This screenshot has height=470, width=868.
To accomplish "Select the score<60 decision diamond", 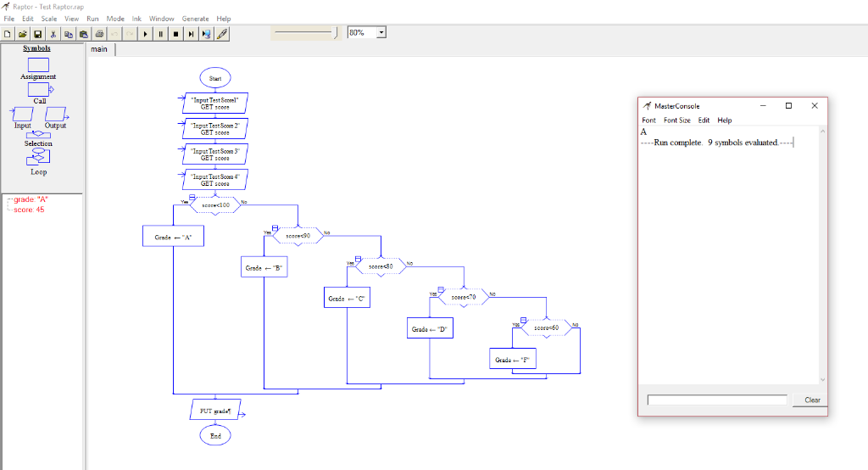I will pos(547,328).
